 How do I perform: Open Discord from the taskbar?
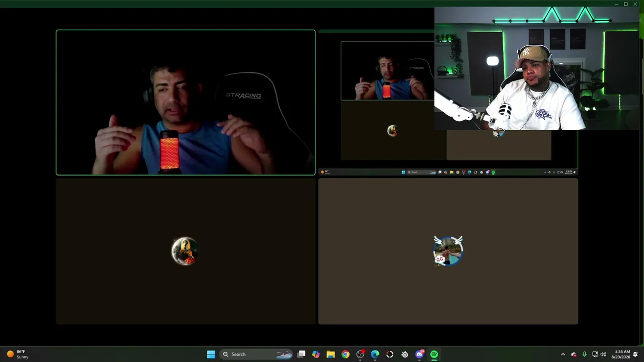420,354
